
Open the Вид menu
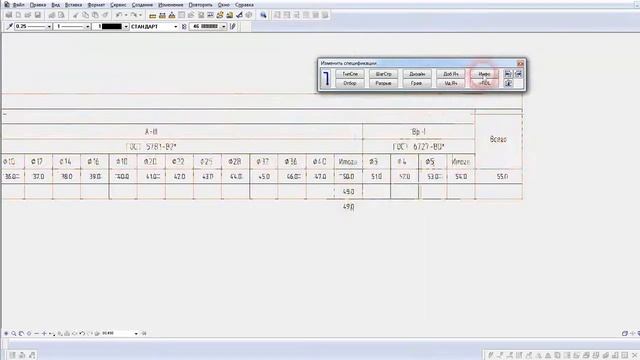[56, 5]
